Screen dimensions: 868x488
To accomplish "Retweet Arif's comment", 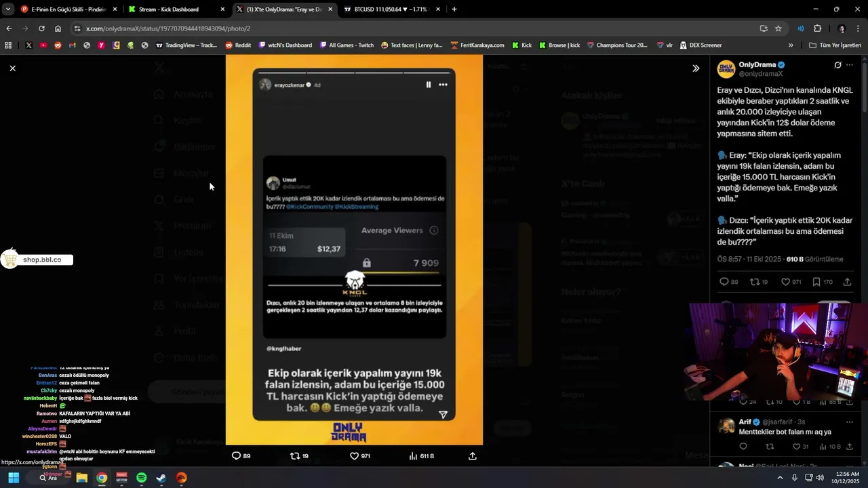I will click(x=770, y=447).
